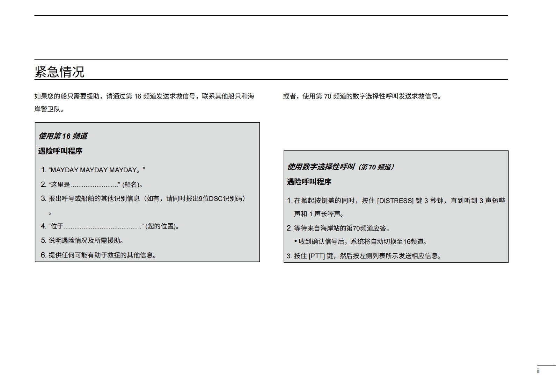Click the 紧急情况 page heading

click(59, 72)
